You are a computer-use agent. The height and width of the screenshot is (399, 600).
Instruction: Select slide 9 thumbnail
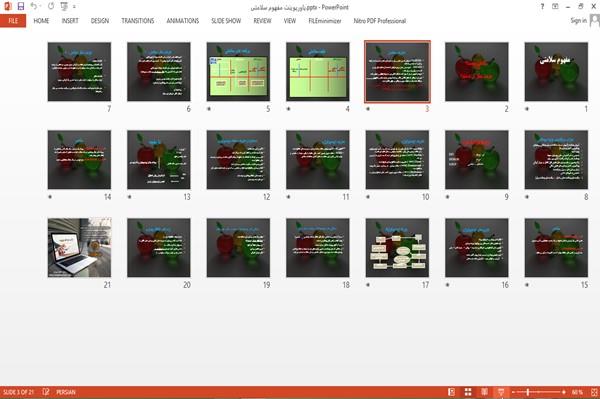476,160
